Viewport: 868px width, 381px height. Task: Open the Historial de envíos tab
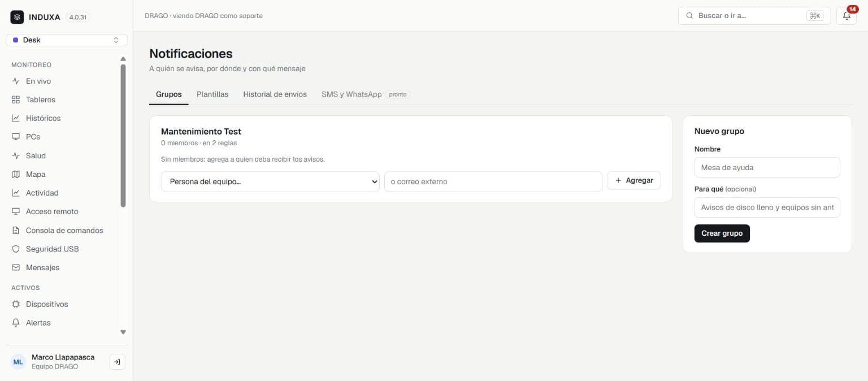(275, 94)
